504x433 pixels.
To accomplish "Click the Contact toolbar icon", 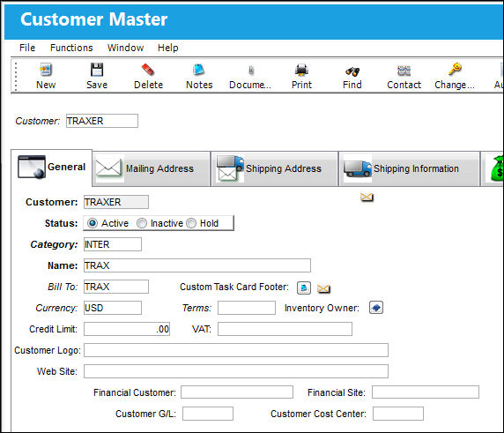I will pyautogui.click(x=404, y=71).
